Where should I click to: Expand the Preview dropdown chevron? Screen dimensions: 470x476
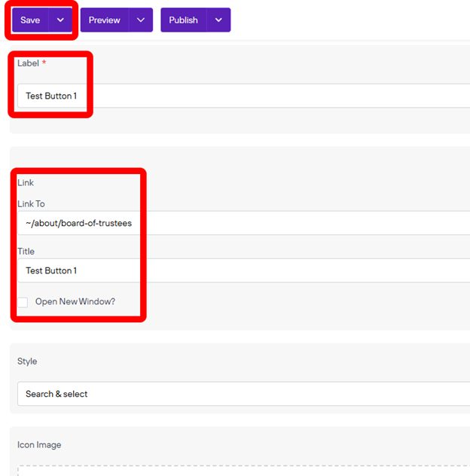coord(141,20)
